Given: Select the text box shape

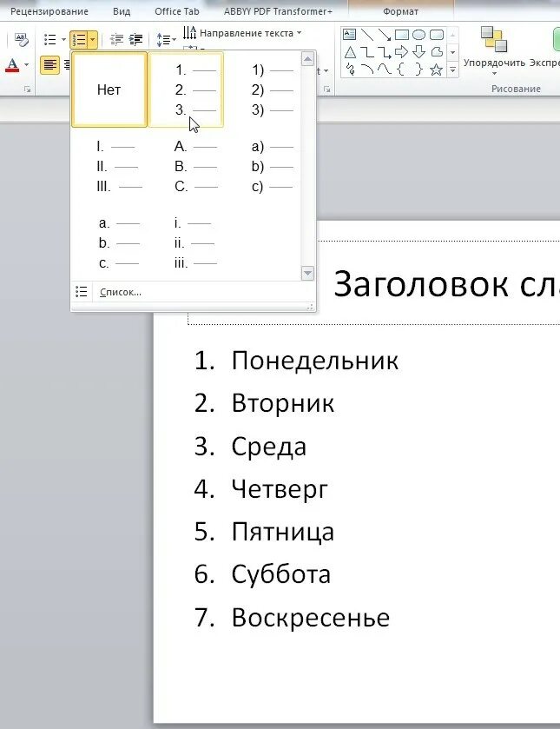Looking at the screenshot, I should pos(349,35).
